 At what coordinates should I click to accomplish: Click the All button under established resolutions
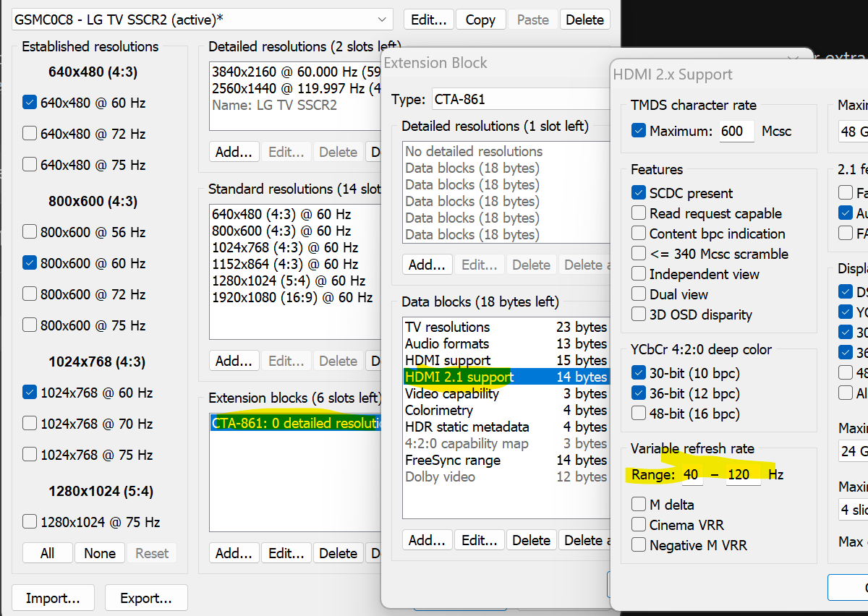(x=48, y=553)
